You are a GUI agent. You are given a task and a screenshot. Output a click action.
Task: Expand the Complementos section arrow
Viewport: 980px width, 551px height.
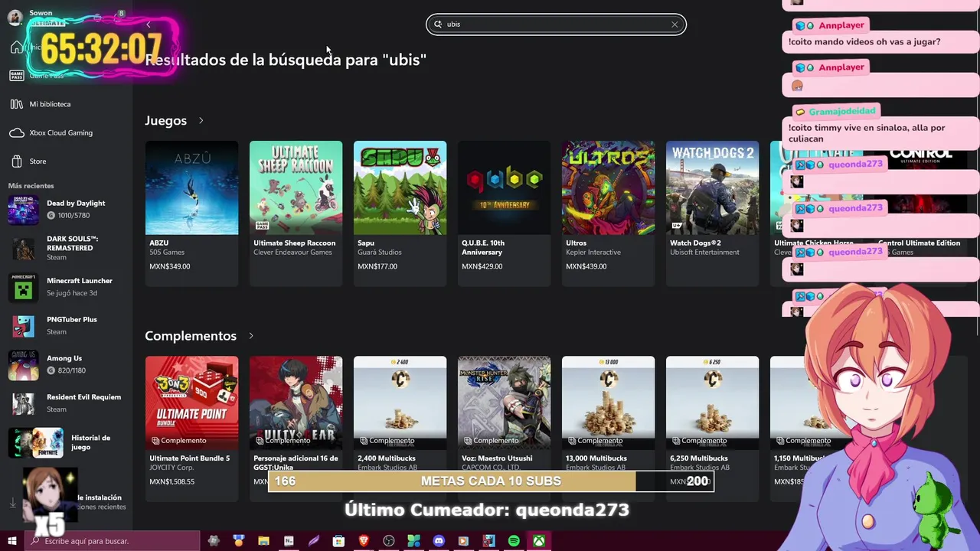click(x=250, y=336)
